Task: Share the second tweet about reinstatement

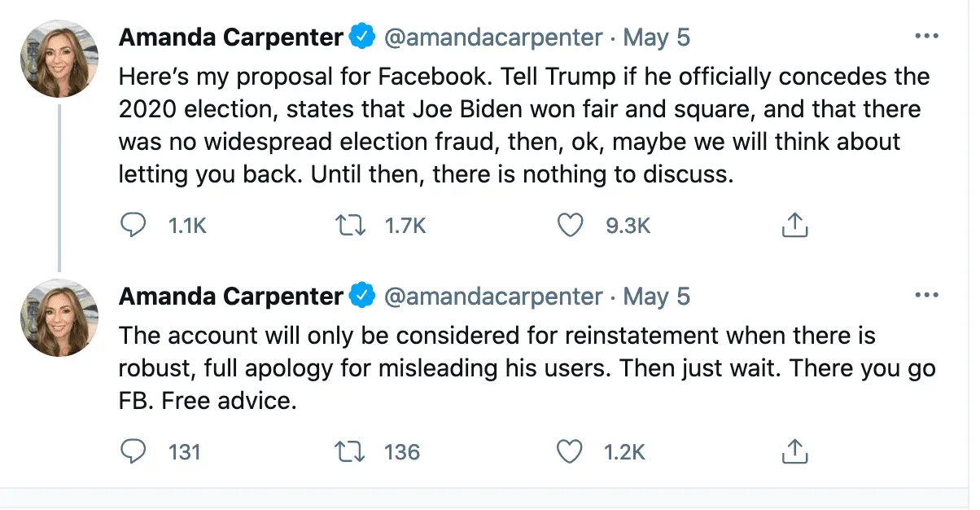Action: pyautogui.click(x=794, y=451)
